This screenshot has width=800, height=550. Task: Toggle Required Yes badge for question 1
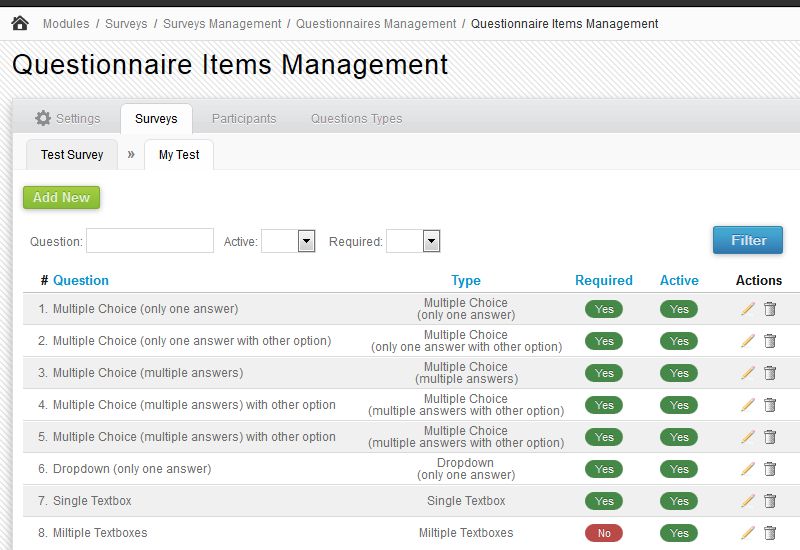604,309
